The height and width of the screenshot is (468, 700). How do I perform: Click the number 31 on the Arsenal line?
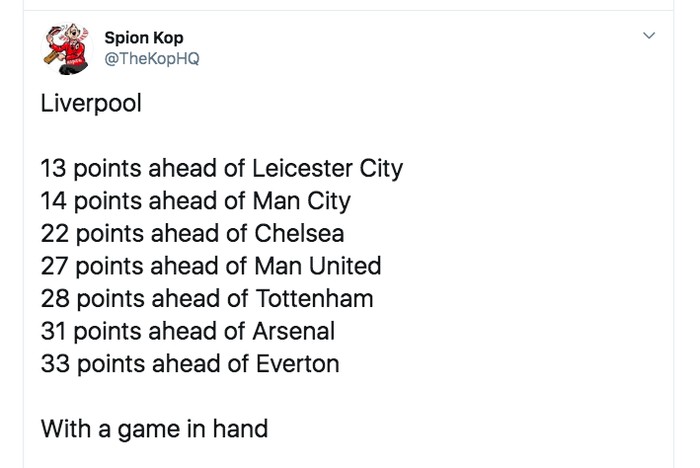click(x=54, y=331)
